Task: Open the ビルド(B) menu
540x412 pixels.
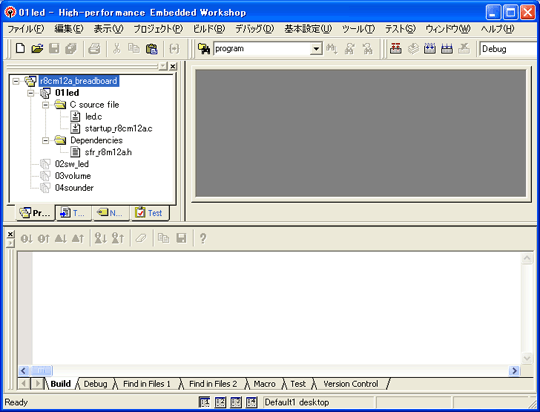Action: 209,29
